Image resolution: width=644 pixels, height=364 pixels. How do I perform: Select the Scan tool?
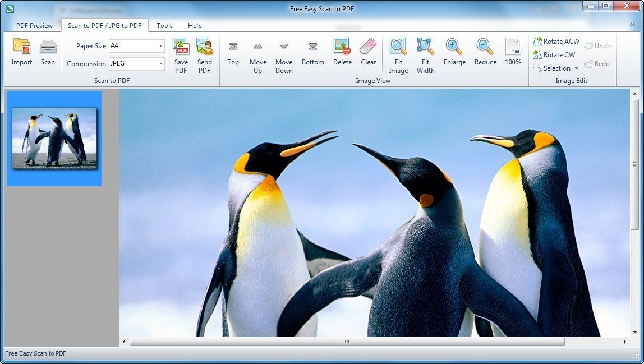48,53
